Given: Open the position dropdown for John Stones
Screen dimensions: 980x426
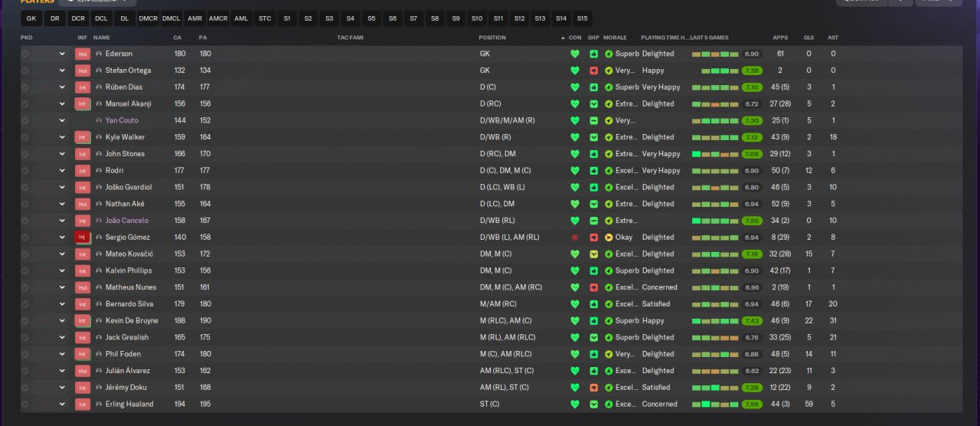Looking at the screenshot, I should (62, 154).
